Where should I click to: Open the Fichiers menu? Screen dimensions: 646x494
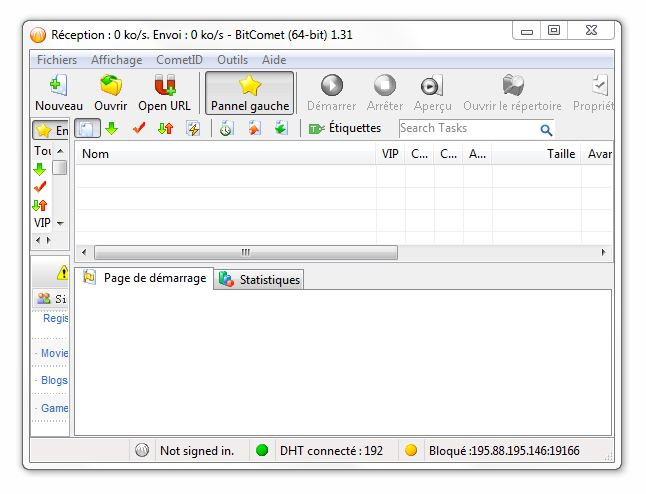coord(57,60)
